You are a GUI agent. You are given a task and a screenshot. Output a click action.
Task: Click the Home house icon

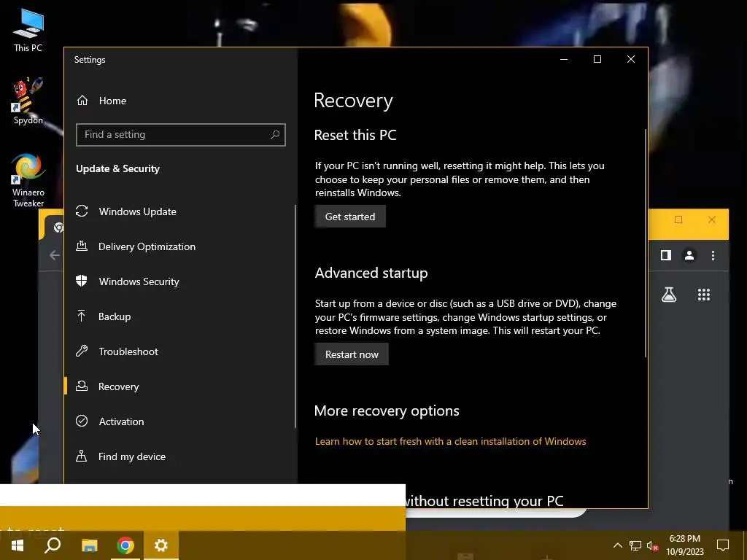(82, 100)
